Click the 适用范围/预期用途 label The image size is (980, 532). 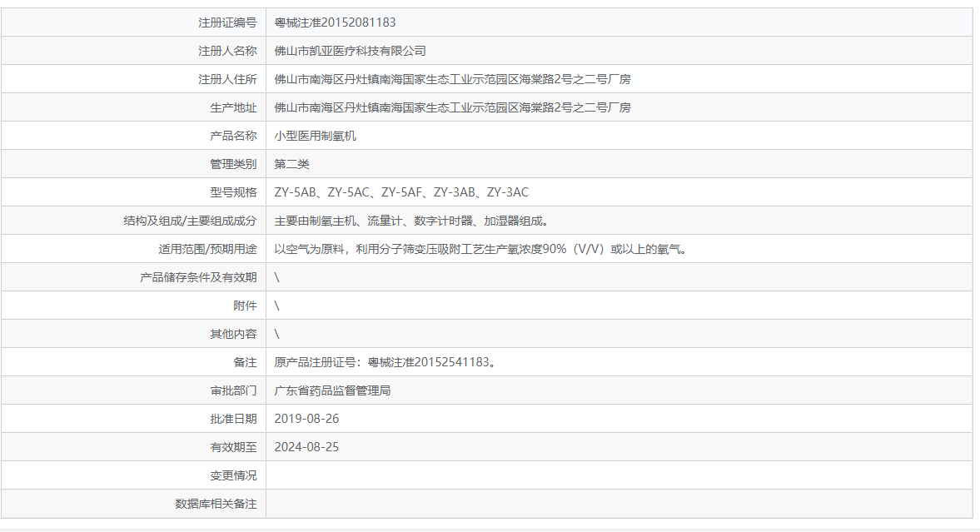[x=207, y=249]
